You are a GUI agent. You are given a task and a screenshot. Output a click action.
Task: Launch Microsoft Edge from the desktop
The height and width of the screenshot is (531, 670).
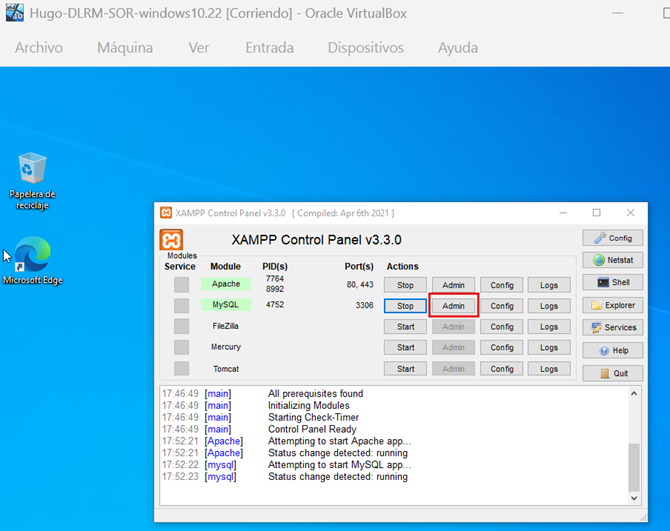(32, 257)
